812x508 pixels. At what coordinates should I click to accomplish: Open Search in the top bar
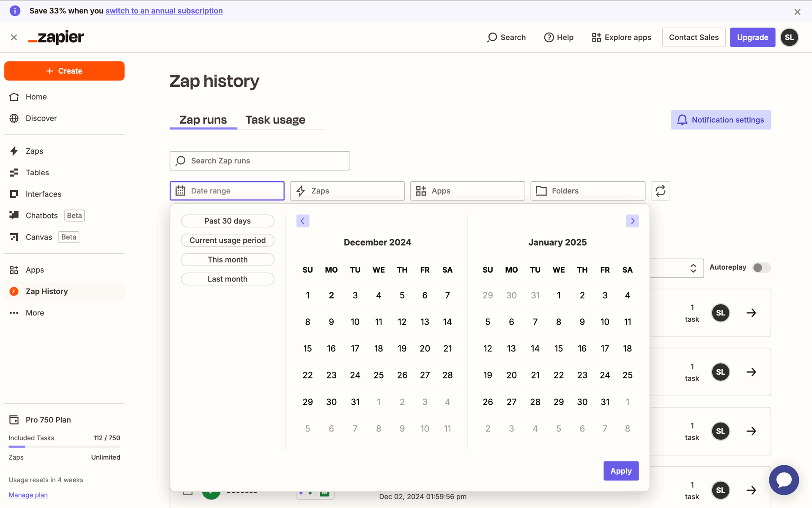coord(506,37)
